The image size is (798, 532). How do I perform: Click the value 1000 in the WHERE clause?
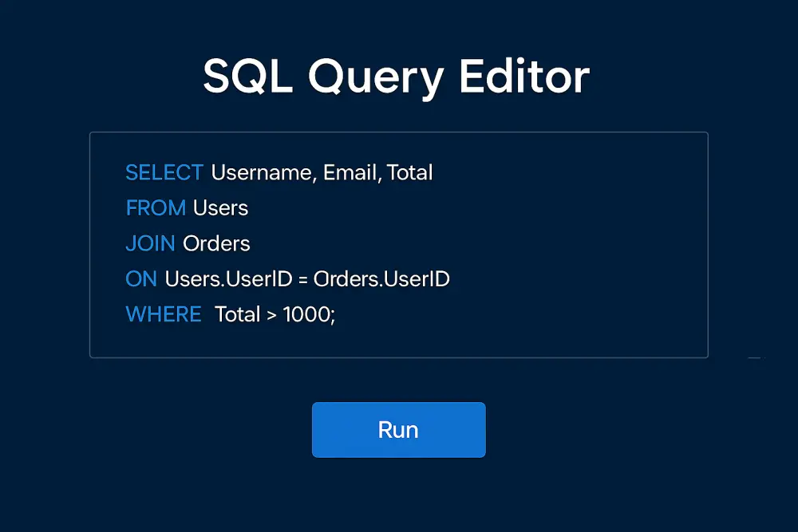pyautogui.click(x=307, y=314)
